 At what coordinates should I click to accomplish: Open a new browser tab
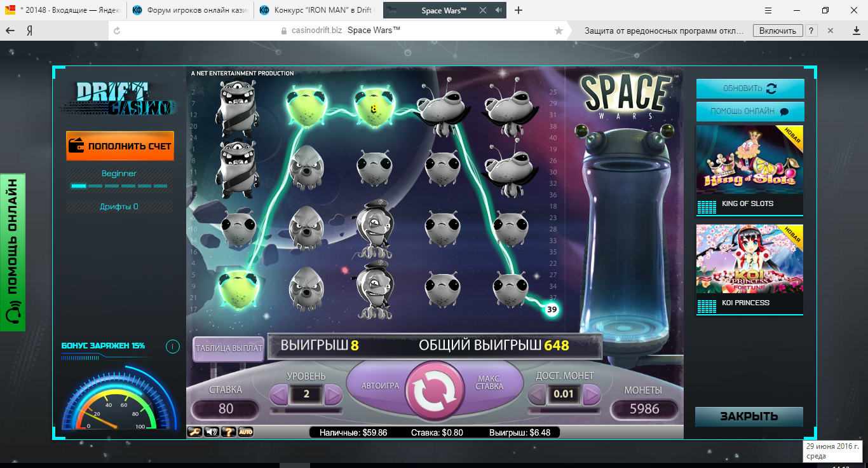[x=519, y=10]
